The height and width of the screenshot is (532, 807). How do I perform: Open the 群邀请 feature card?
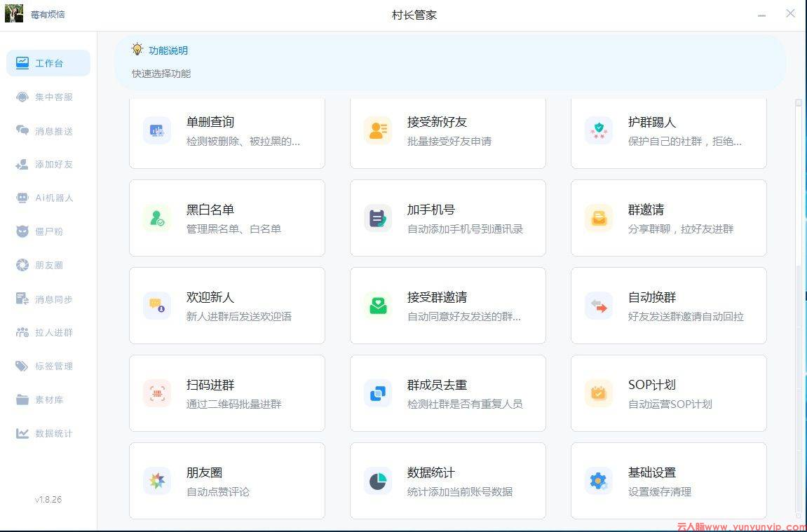click(668, 218)
